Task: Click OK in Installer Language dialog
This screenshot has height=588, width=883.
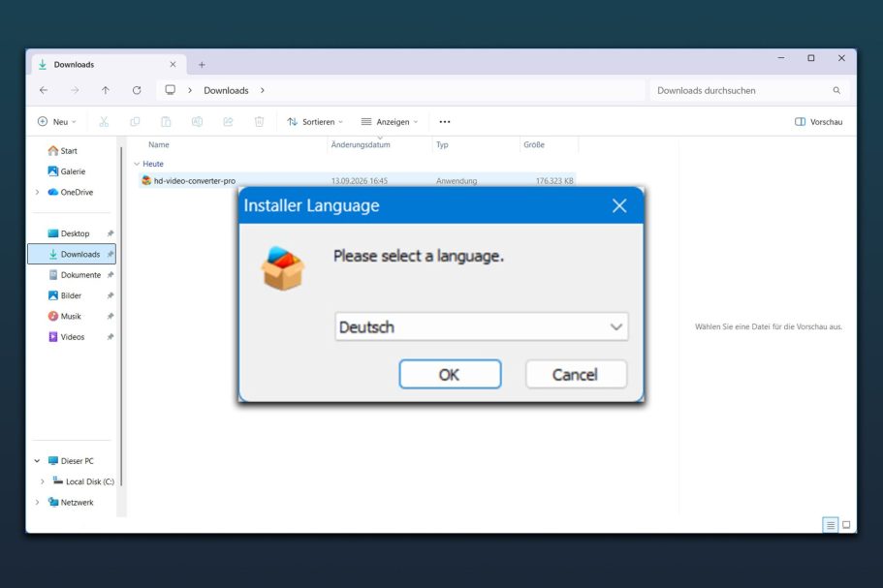Action: coord(450,374)
